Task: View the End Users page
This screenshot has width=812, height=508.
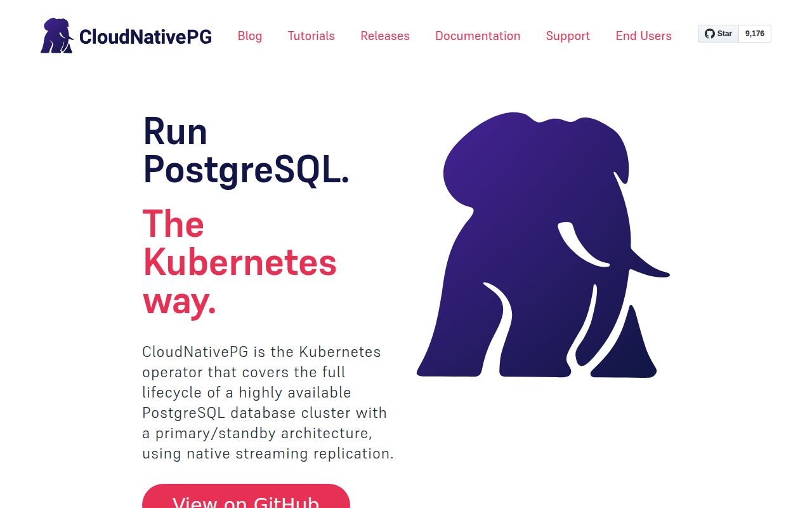Action: tap(643, 36)
